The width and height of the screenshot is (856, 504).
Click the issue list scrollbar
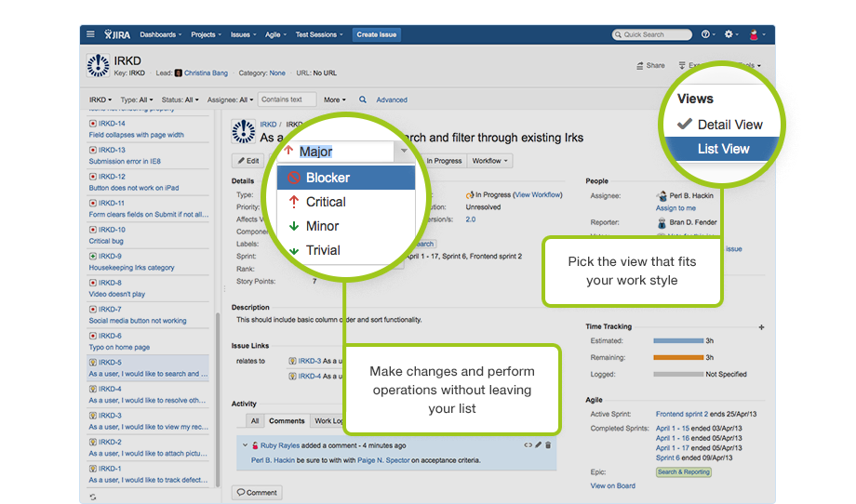(x=218, y=399)
